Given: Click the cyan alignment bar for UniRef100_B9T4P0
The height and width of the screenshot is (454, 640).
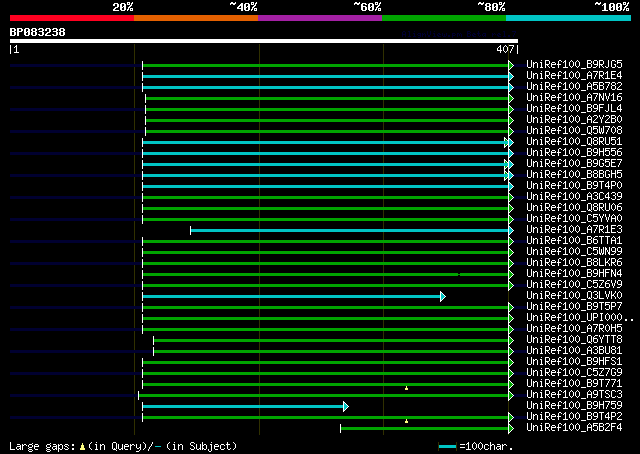Looking at the screenshot, I should click(325, 186).
